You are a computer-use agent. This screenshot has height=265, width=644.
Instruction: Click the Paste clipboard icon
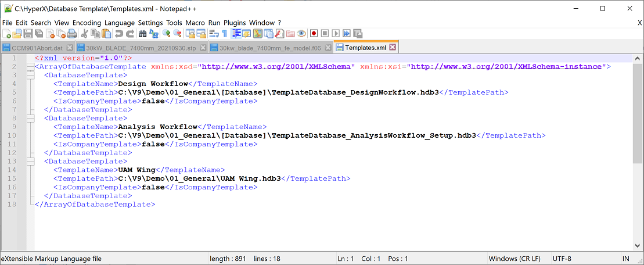point(106,33)
